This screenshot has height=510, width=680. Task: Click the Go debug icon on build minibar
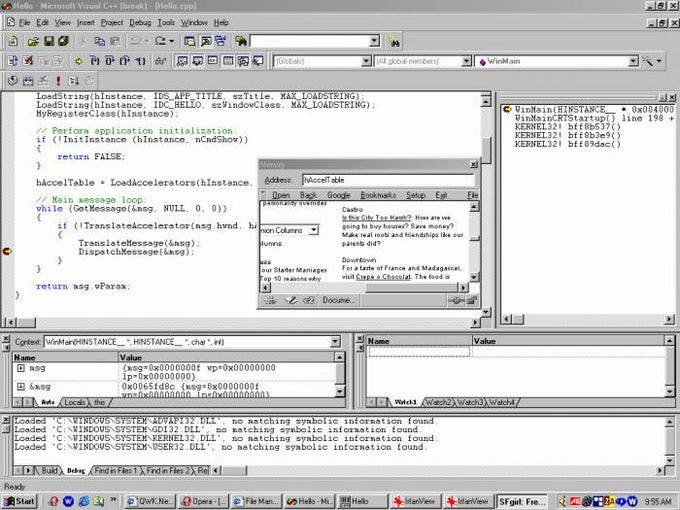[x=74, y=80]
